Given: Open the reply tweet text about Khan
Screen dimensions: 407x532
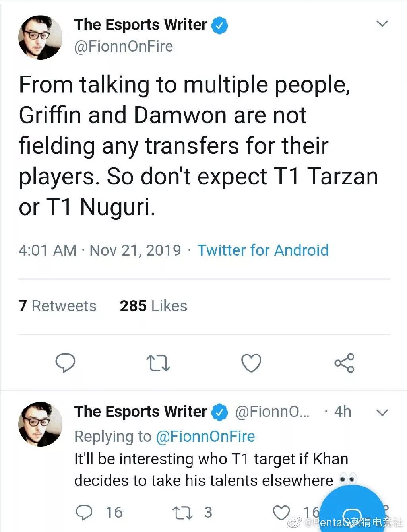Looking at the screenshot, I should (x=211, y=470).
